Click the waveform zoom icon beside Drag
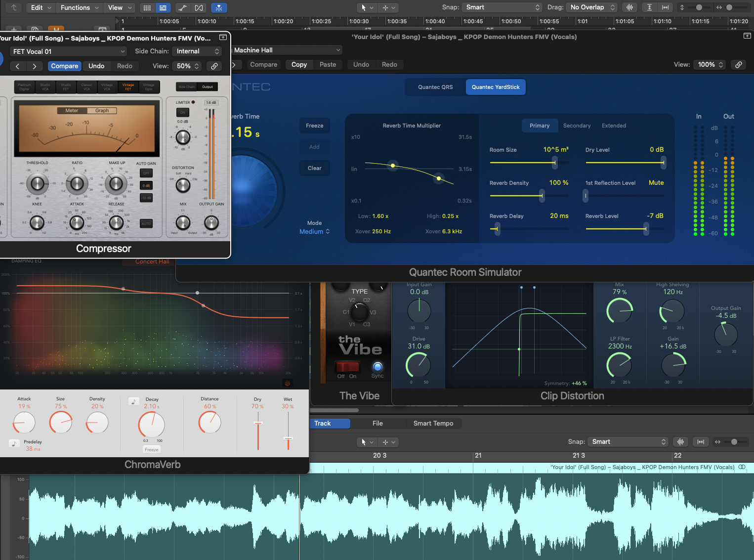 pyautogui.click(x=629, y=7)
